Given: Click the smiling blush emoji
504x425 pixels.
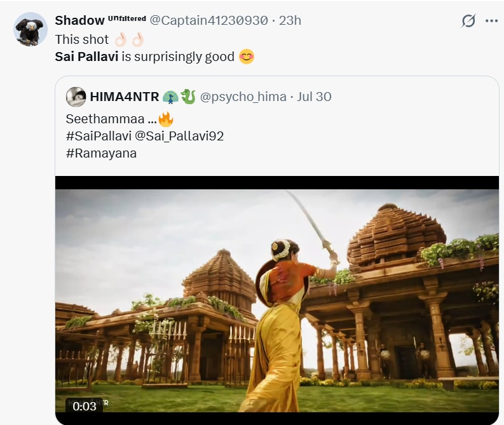Looking at the screenshot, I should pyautogui.click(x=247, y=57).
